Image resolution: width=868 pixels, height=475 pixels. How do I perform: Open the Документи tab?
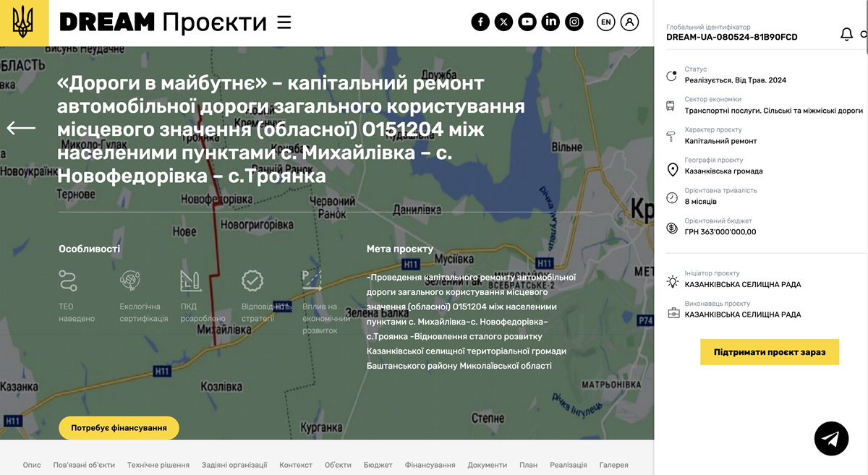(487, 465)
